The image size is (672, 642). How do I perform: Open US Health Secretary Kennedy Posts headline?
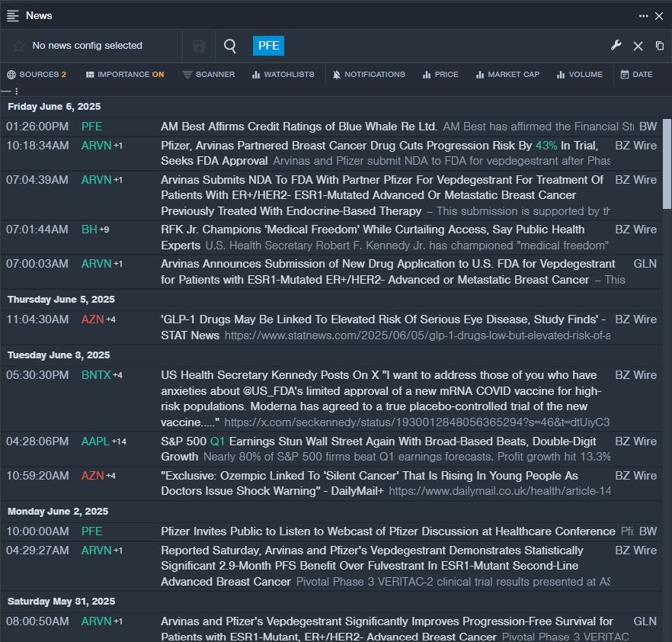tap(381, 399)
